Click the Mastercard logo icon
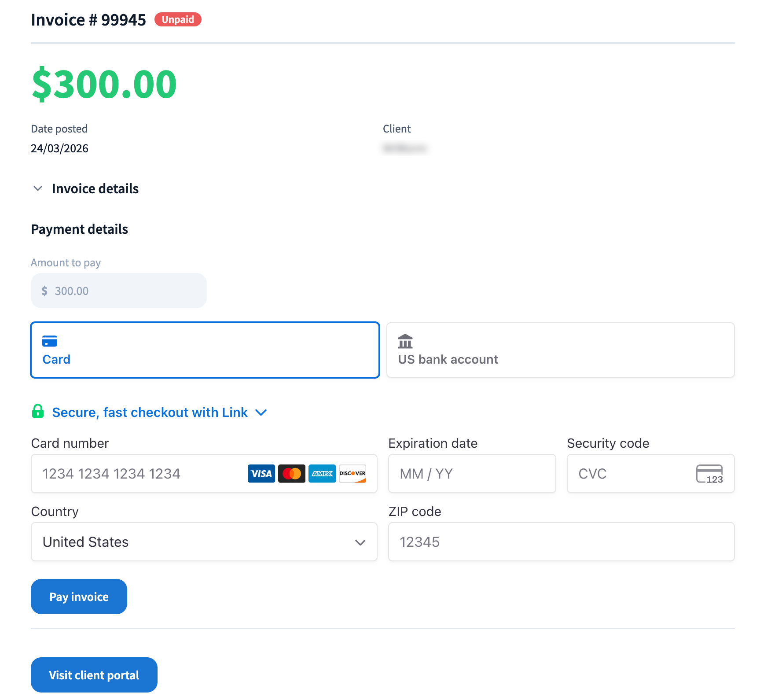 [292, 474]
